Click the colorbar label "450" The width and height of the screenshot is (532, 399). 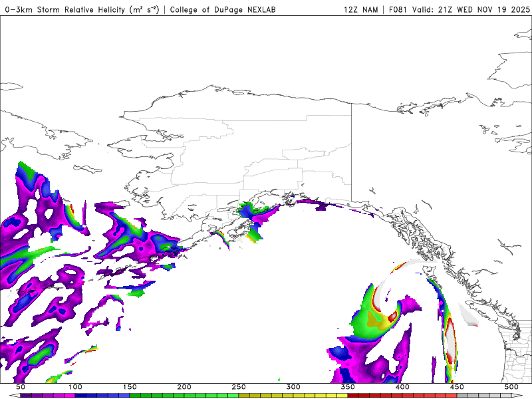point(457,387)
